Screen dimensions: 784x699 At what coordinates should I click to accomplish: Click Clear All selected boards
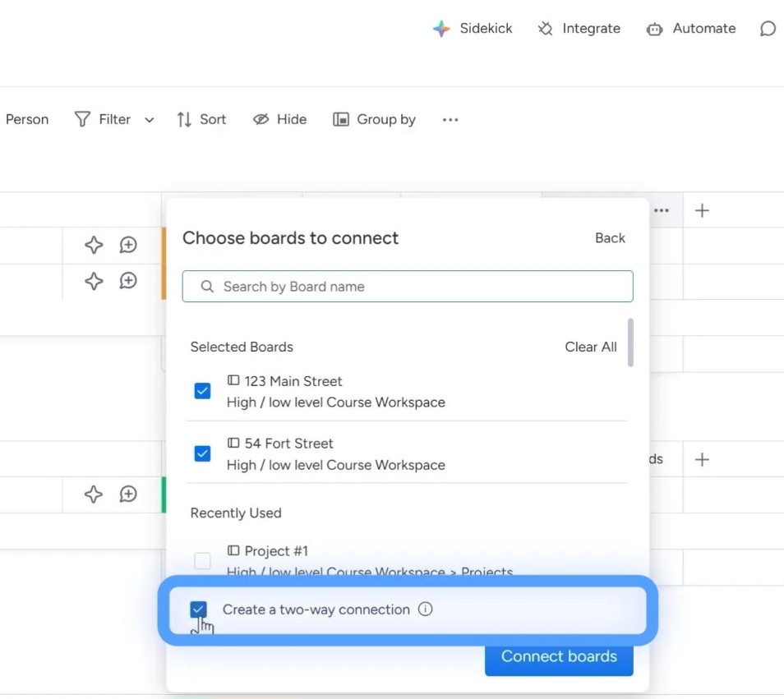(x=590, y=347)
